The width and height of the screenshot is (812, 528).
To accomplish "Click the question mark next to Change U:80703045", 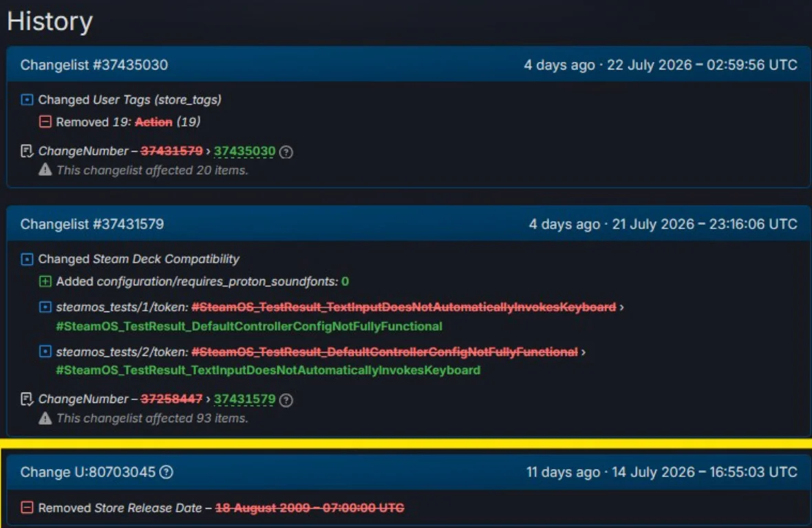I will 167,472.
